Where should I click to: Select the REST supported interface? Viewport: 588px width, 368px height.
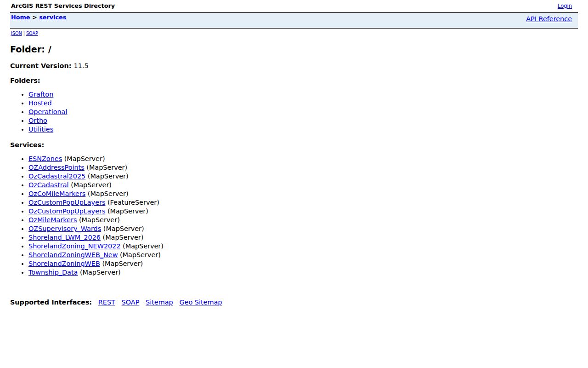pos(107,302)
